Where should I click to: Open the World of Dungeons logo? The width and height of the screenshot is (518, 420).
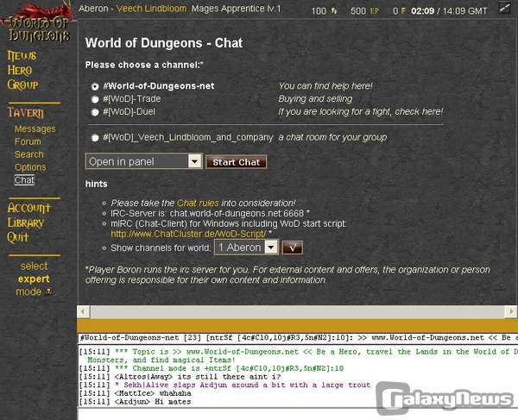click(x=37, y=22)
